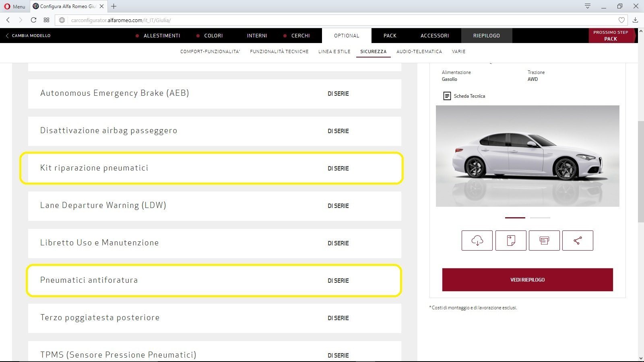Screen dimensions: 644x362
Task: Open the tab menu icon in title bar
Action: click(x=588, y=6)
